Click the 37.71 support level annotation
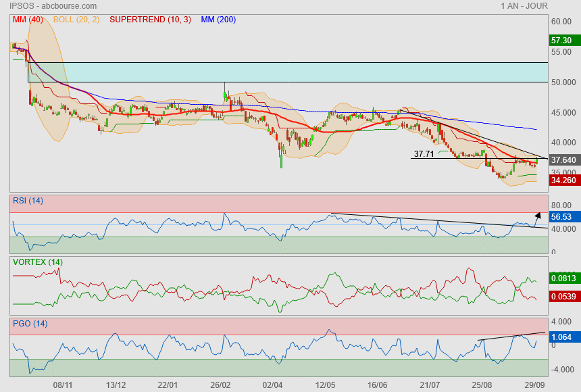 [x=424, y=154]
